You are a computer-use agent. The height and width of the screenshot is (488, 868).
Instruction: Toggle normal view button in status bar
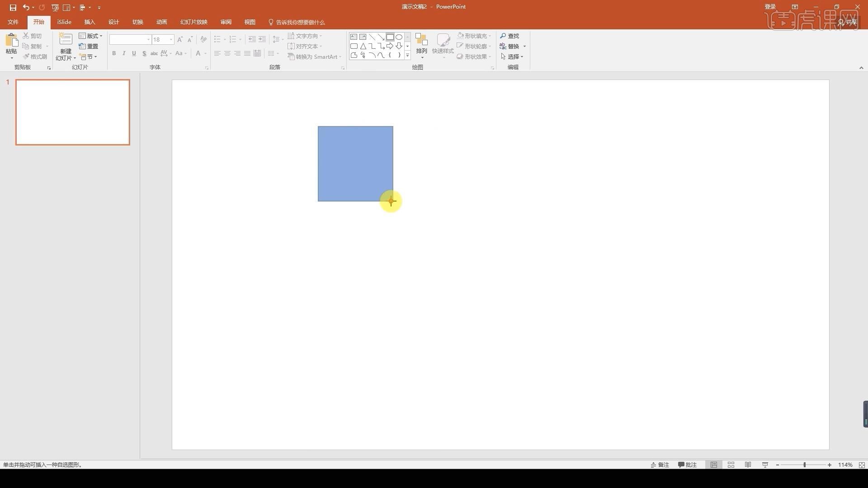tap(714, 465)
